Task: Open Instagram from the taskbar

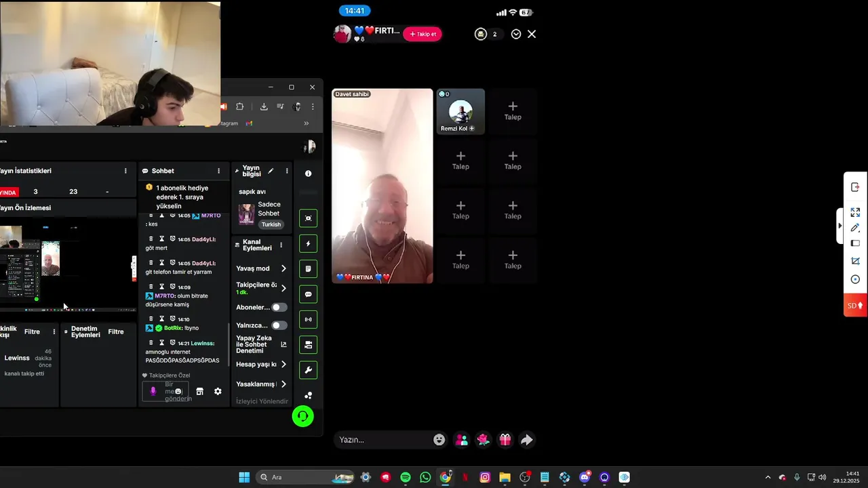Action: (485, 477)
